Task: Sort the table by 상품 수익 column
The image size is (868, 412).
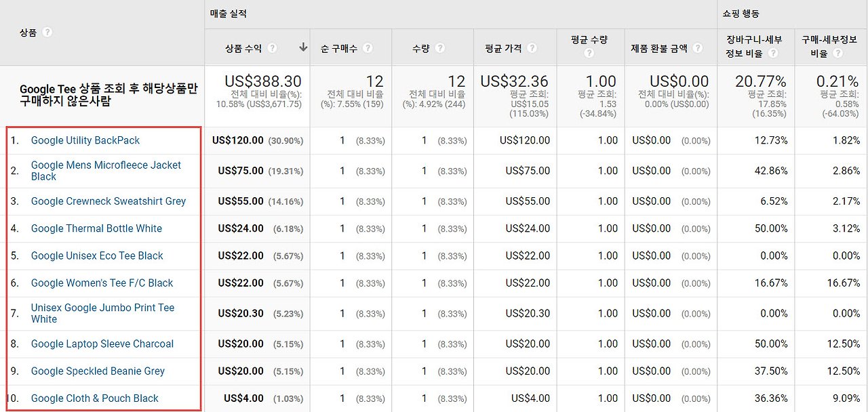Action: click(x=245, y=48)
